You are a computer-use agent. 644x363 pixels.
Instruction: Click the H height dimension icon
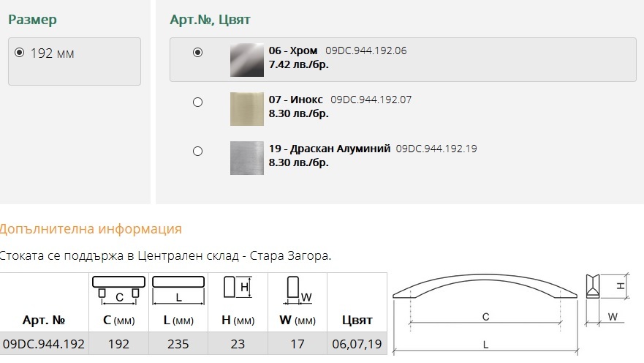point(238,287)
